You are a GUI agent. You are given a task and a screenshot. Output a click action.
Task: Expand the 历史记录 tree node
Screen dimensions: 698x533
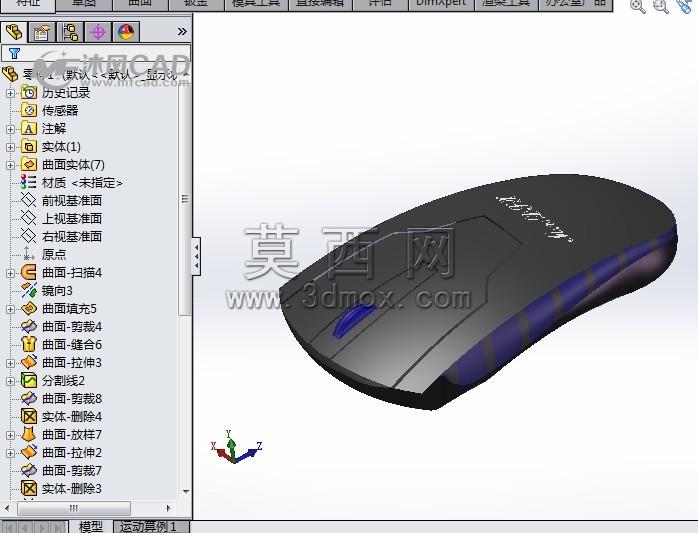point(10,93)
